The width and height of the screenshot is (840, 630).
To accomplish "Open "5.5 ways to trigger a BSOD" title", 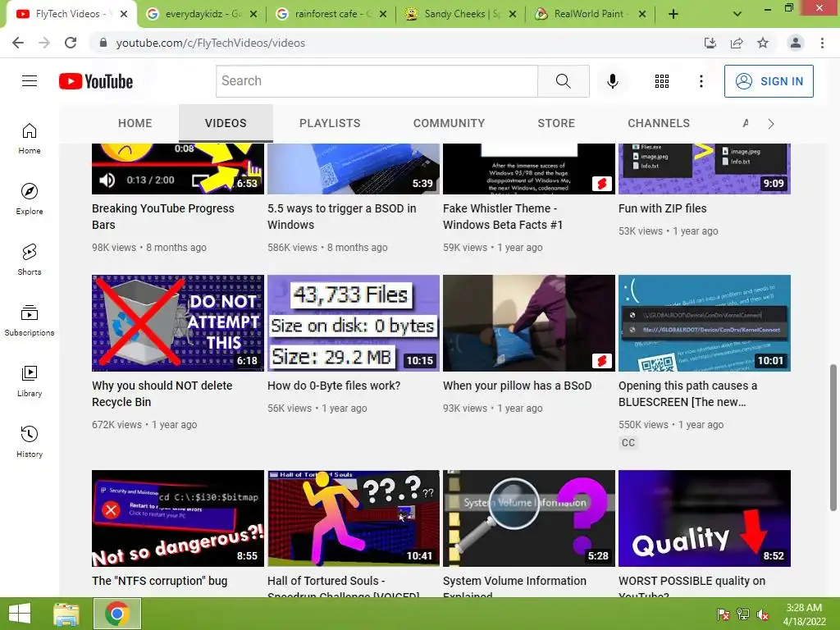I will click(x=341, y=217).
